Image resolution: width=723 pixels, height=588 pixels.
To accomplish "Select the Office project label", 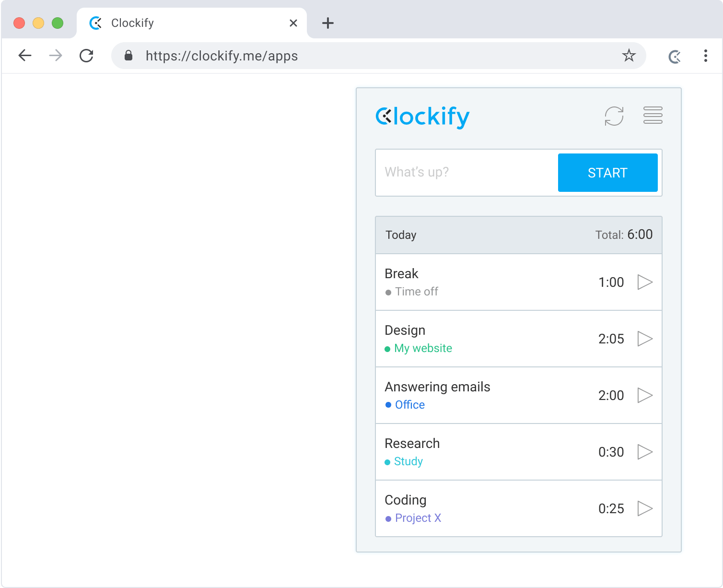I will pos(410,405).
